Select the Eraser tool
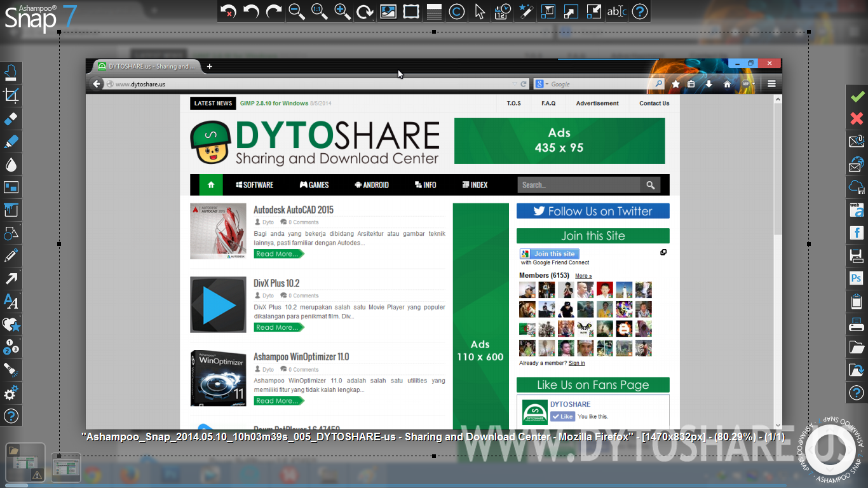The image size is (868, 488). click(11, 119)
